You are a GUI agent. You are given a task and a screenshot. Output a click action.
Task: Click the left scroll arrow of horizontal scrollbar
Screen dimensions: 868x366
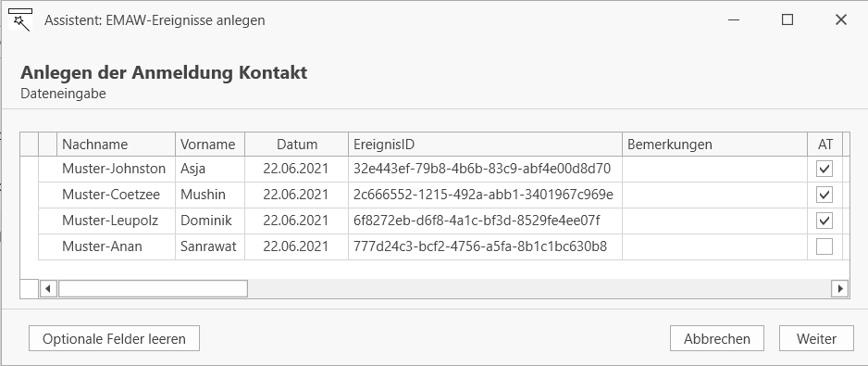48,288
